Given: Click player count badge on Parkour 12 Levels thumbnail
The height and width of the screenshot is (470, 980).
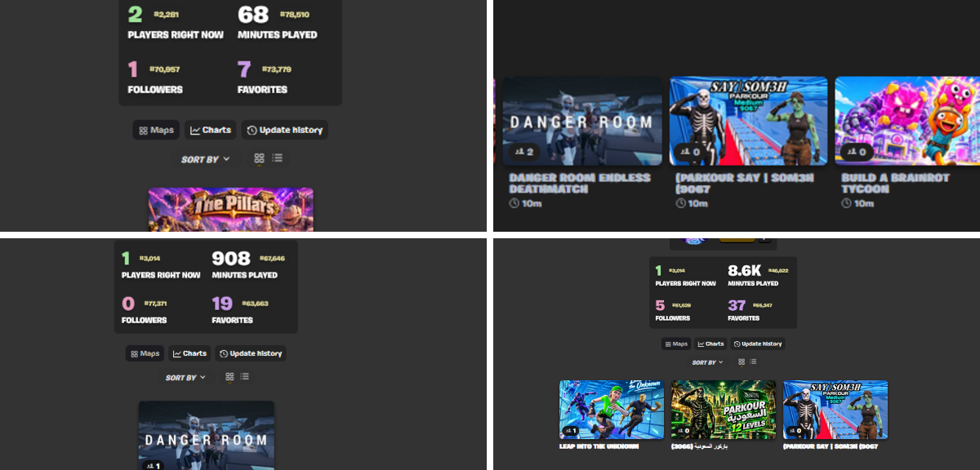Looking at the screenshot, I should tap(684, 430).
